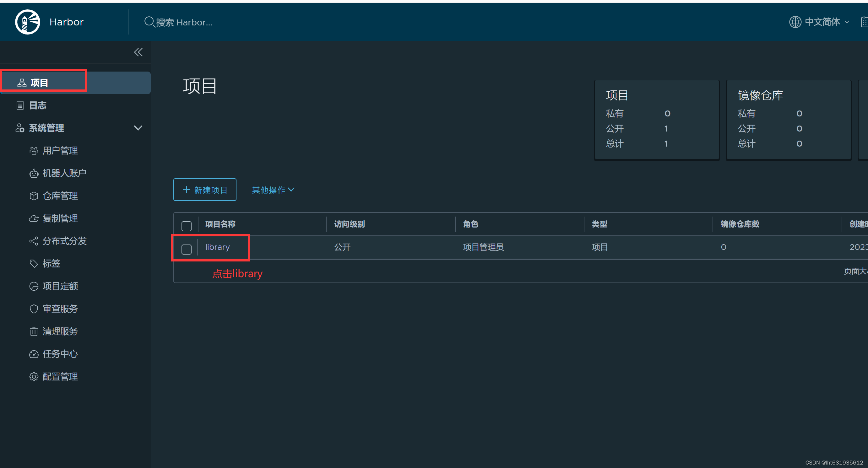The image size is (868, 468).
Task: Click the globe language icon
Action: coord(795,22)
